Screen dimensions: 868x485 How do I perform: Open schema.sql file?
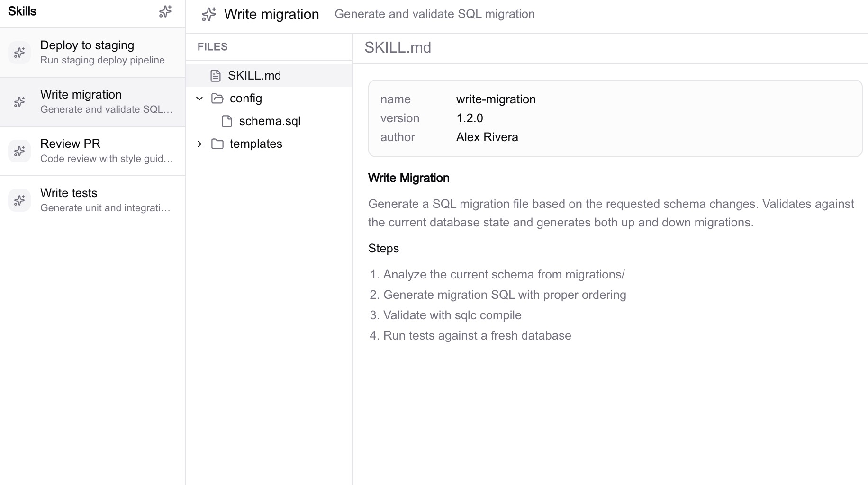(x=269, y=121)
